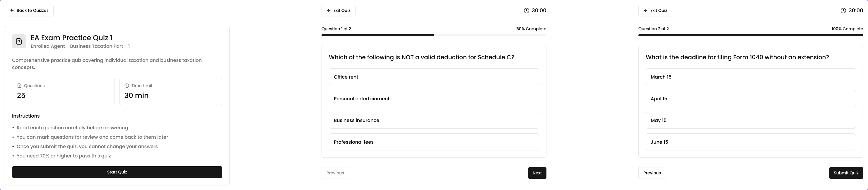This screenshot has height=190, width=868.
Task: Click the timer clock icon above Form 1040 question
Action: tap(843, 11)
